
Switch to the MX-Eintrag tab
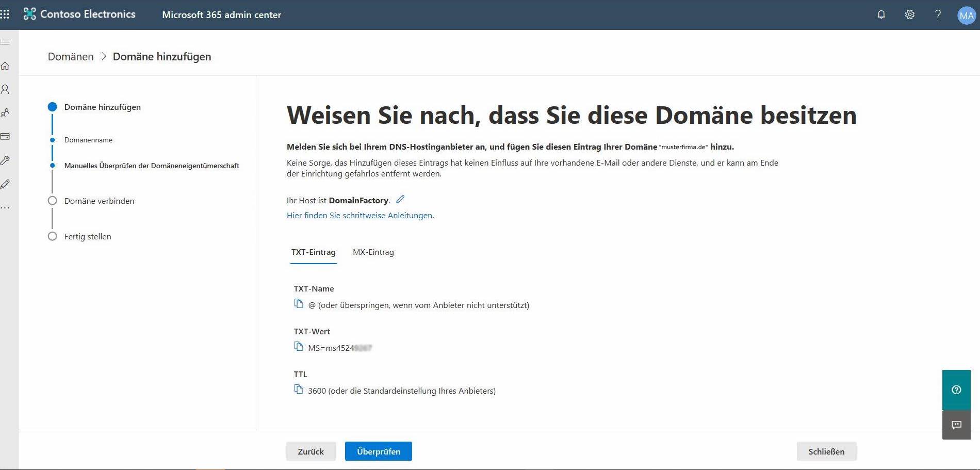373,252
